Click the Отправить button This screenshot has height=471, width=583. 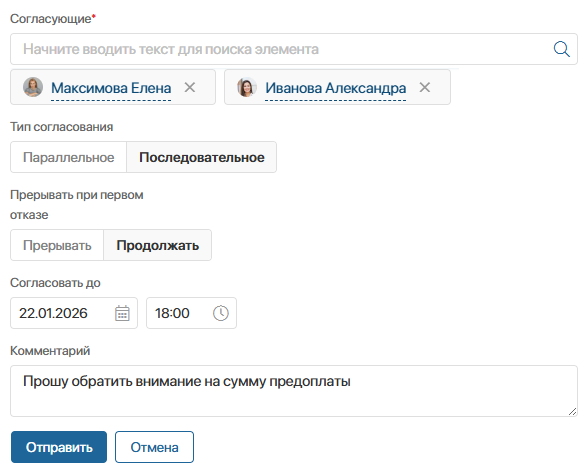coord(59,447)
